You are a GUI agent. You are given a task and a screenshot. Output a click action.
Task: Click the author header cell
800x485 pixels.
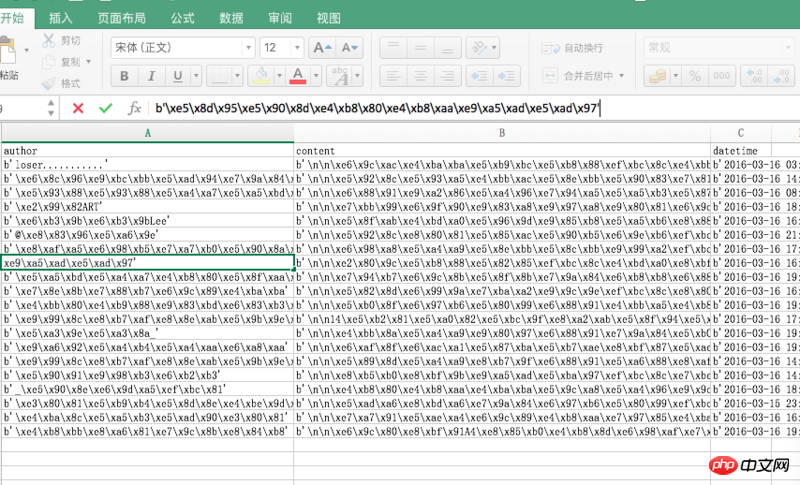click(147, 150)
